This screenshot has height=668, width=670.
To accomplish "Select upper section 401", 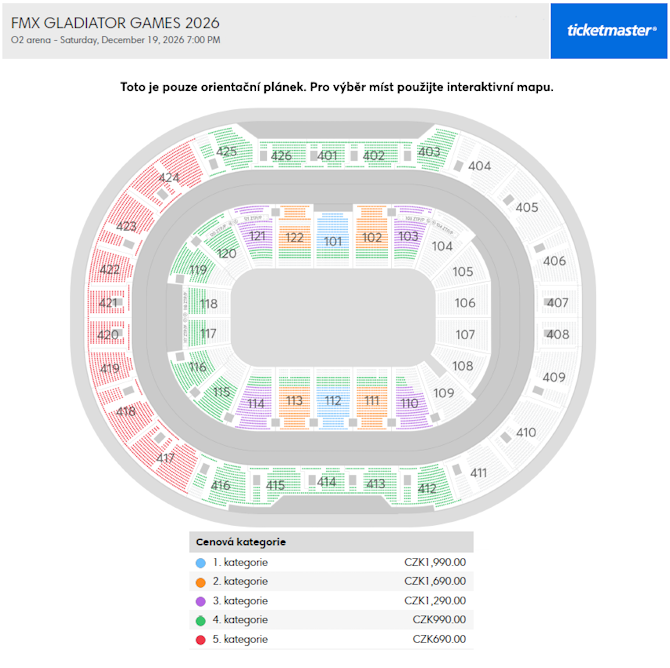I will (328, 155).
